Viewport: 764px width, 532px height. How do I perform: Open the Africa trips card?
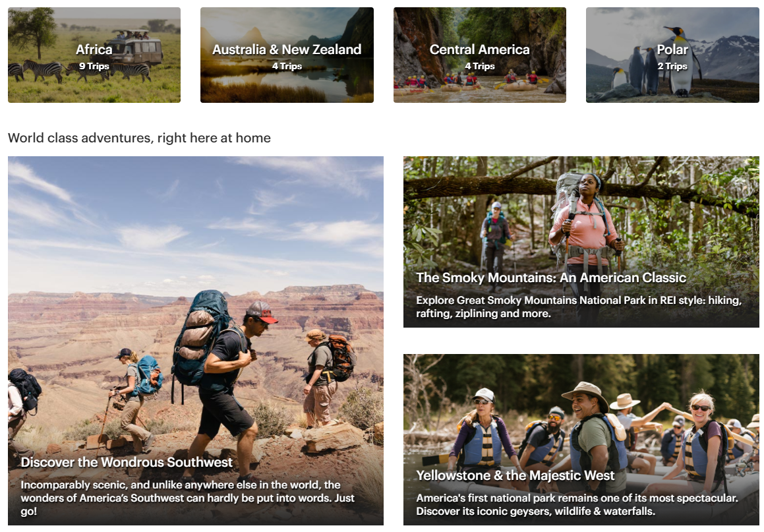pyautogui.click(x=94, y=55)
